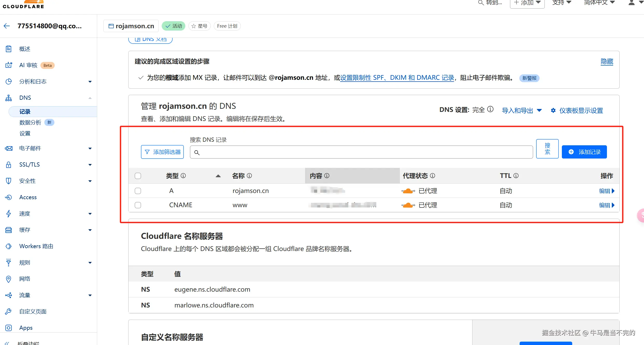Click the SSL/TLS padlock icon
Screen dimensions: 644x345
coord(9,165)
